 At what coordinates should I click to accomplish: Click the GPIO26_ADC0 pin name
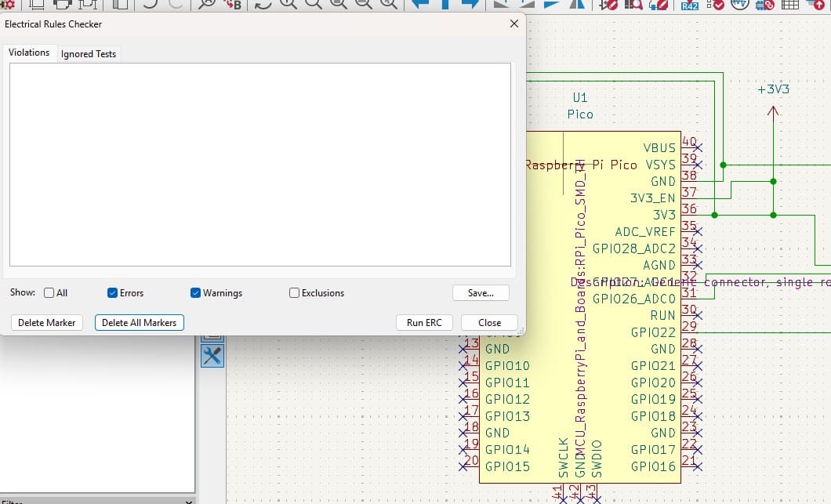pyautogui.click(x=634, y=299)
